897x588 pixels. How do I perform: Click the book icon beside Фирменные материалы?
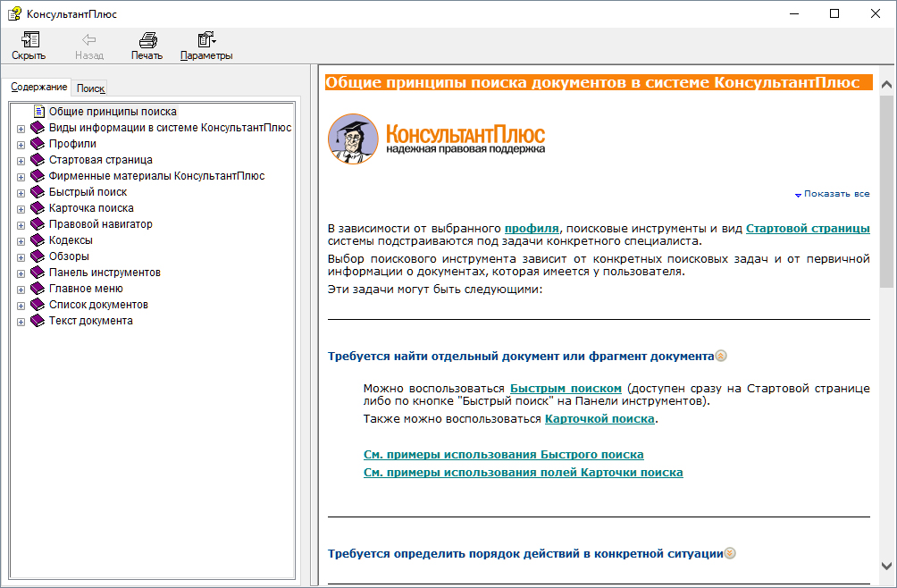point(38,176)
